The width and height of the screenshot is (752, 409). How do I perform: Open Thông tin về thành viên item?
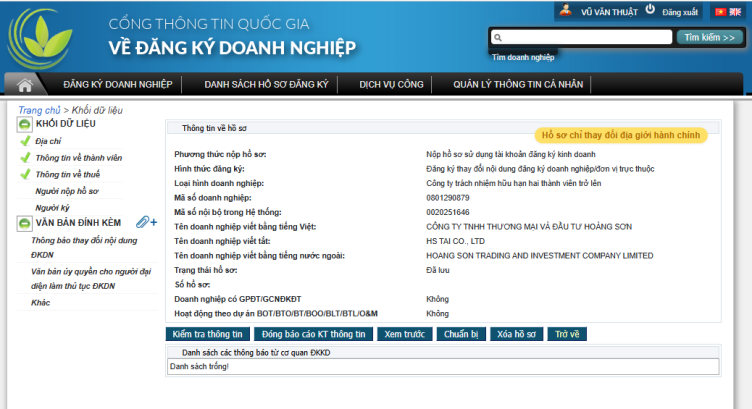pos(78,158)
